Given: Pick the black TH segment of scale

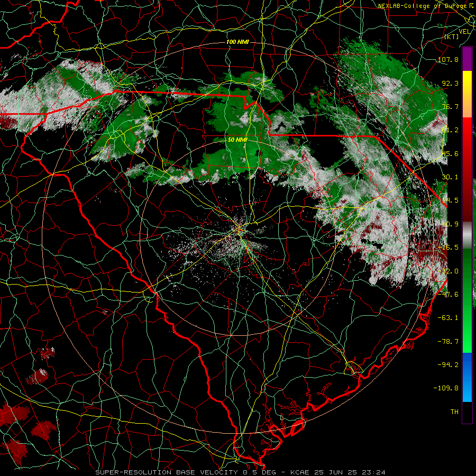Looking at the screenshot, I should tap(467, 412).
